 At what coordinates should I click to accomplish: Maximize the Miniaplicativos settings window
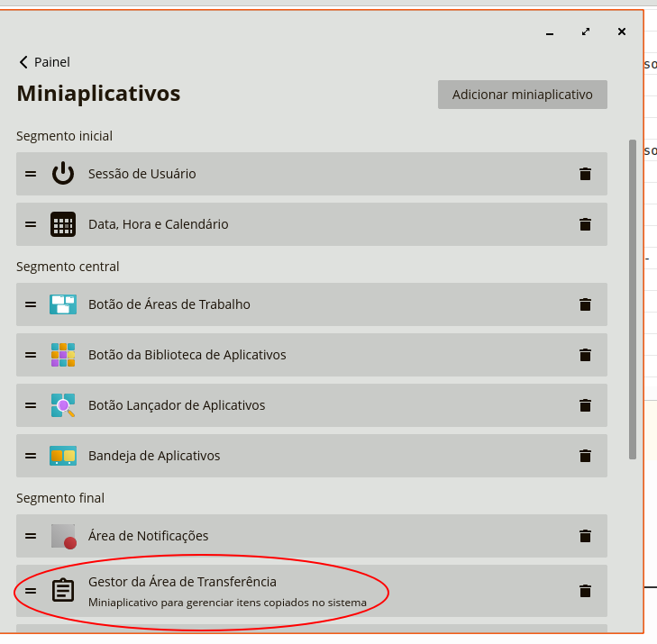click(x=586, y=32)
